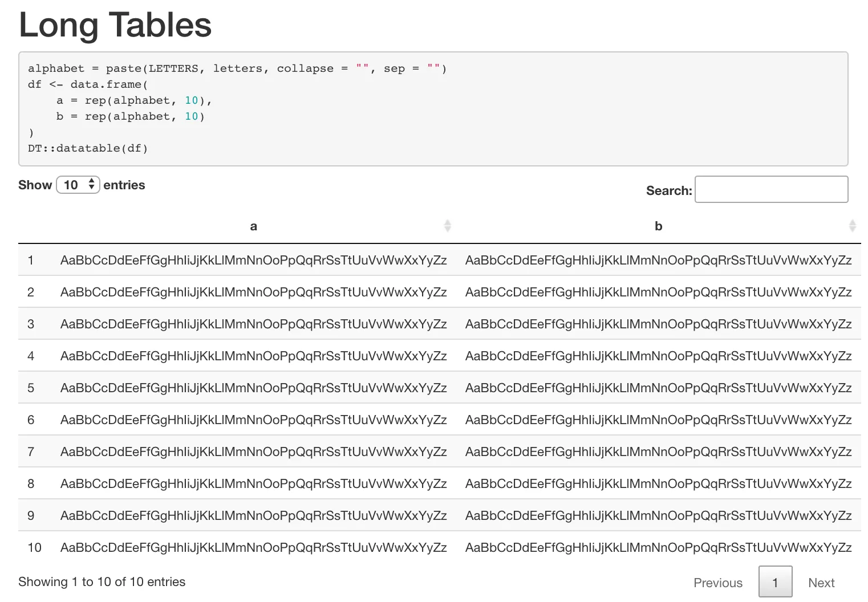The image size is (868, 602).
Task: Click column b cell in row 10
Action: [x=658, y=548]
